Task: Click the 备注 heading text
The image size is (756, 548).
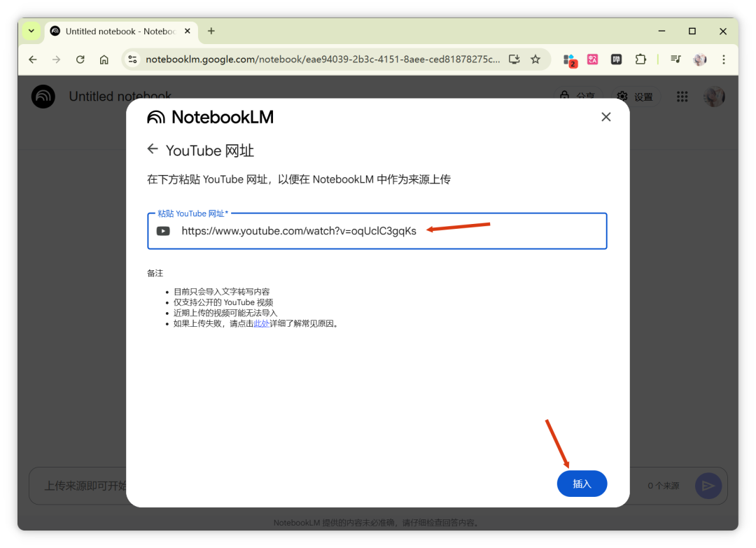Action: point(155,273)
